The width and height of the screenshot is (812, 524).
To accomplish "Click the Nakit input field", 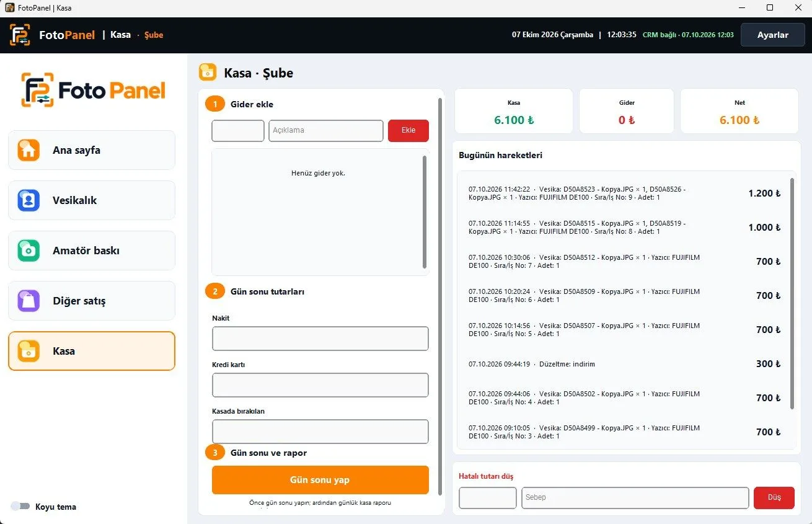I will (320, 339).
